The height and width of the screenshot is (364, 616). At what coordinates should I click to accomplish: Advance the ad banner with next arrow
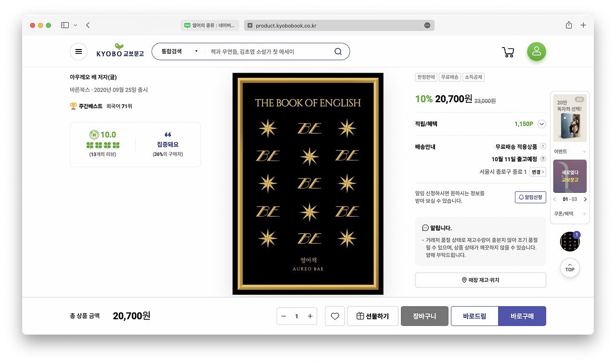(585, 199)
